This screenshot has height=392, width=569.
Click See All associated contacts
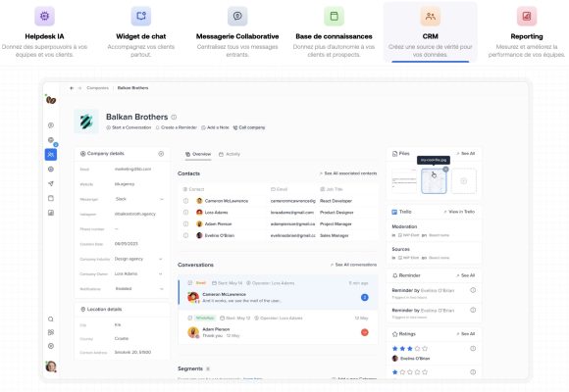coord(348,173)
